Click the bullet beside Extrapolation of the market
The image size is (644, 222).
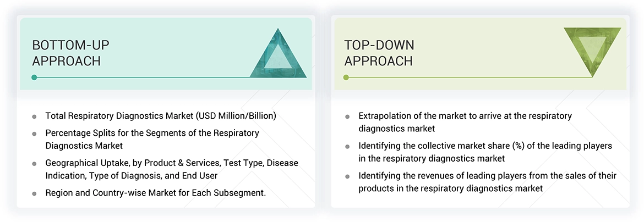[347, 116]
